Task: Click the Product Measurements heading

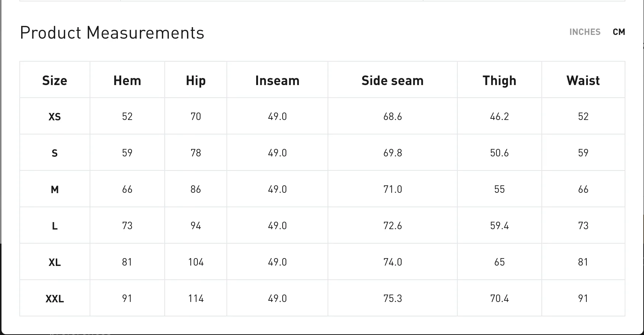Action: click(x=112, y=33)
